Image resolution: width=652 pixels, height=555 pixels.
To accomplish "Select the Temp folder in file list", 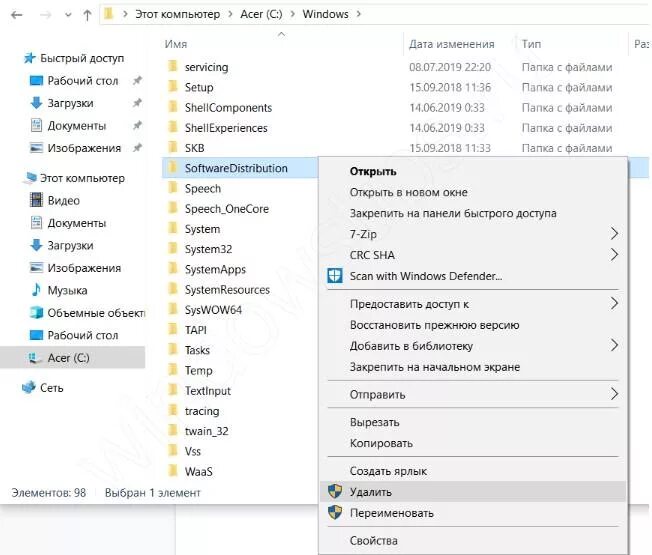I will coord(198,370).
